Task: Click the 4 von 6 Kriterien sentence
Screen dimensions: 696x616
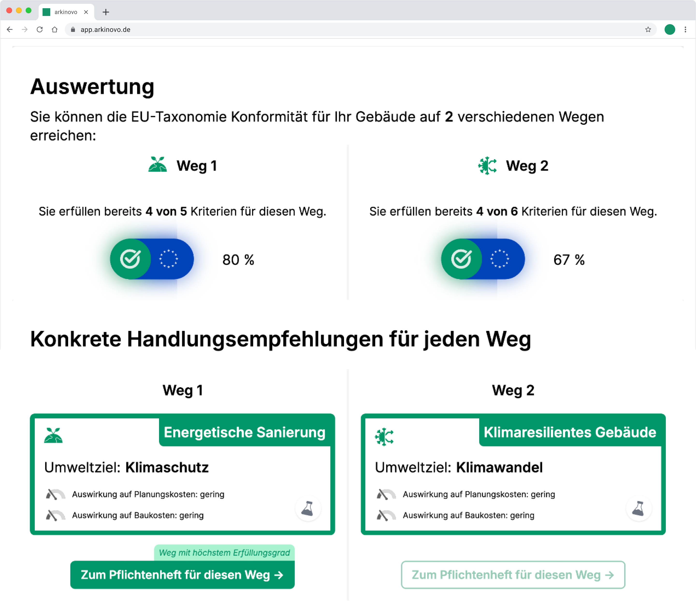Action: 513,211
